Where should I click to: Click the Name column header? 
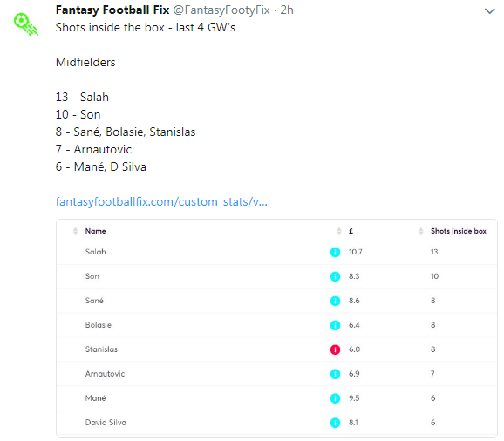[95, 231]
